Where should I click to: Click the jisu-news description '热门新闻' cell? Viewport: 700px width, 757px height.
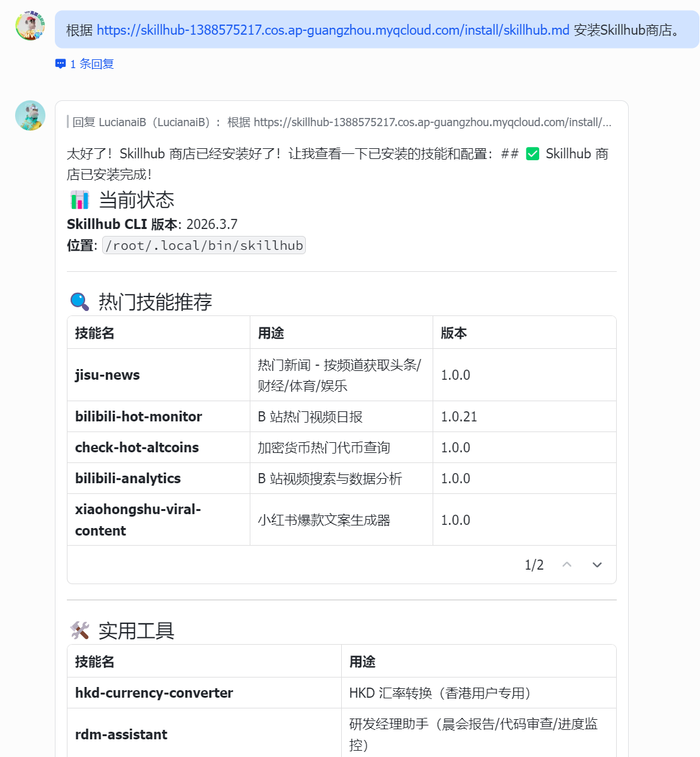pyautogui.click(x=340, y=375)
